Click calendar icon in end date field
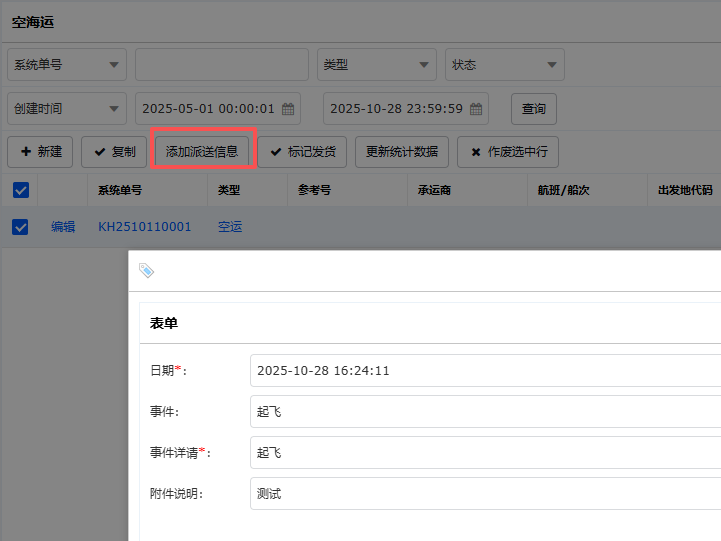The height and width of the screenshot is (541, 721). point(476,109)
